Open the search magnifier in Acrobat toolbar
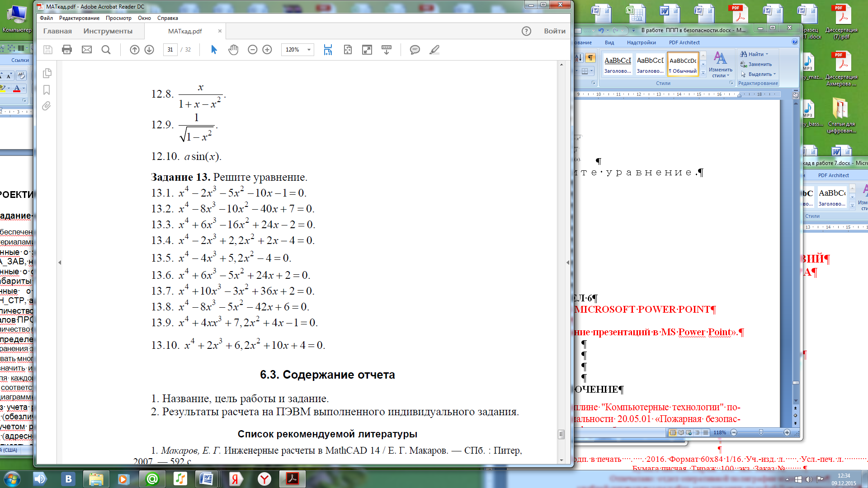This screenshot has height=488, width=868. (x=106, y=50)
